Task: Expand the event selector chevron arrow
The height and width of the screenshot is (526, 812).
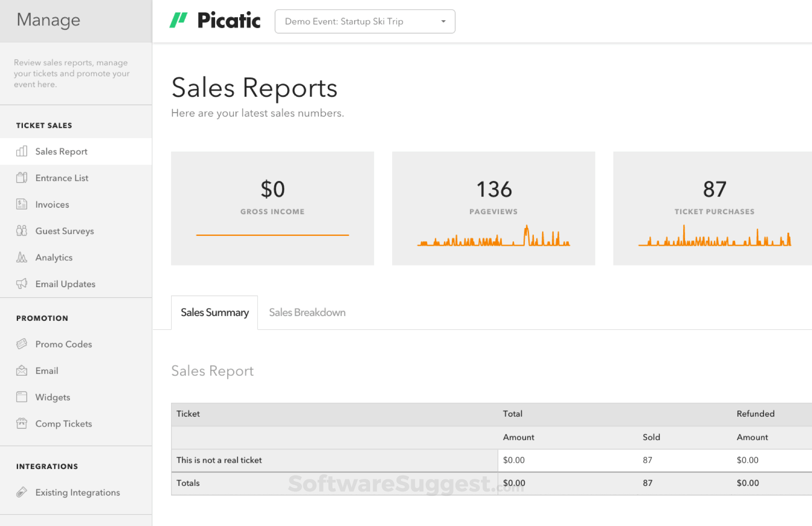Action: coord(443,21)
